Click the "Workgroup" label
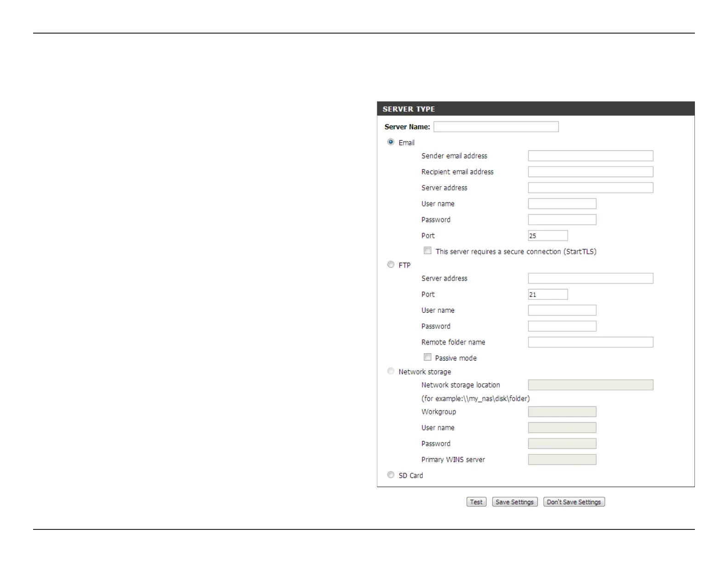 click(439, 412)
